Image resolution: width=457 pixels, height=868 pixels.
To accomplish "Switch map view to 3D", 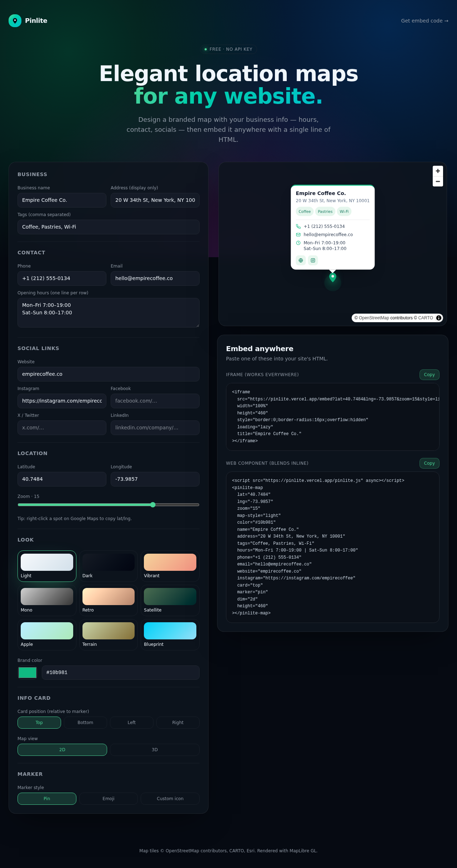I will coord(155,750).
